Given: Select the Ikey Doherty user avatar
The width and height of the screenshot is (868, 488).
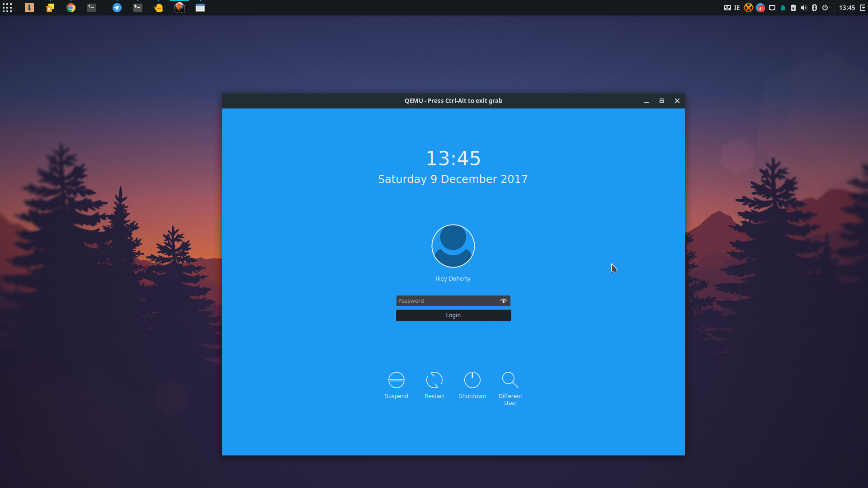Looking at the screenshot, I should tap(453, 246).
